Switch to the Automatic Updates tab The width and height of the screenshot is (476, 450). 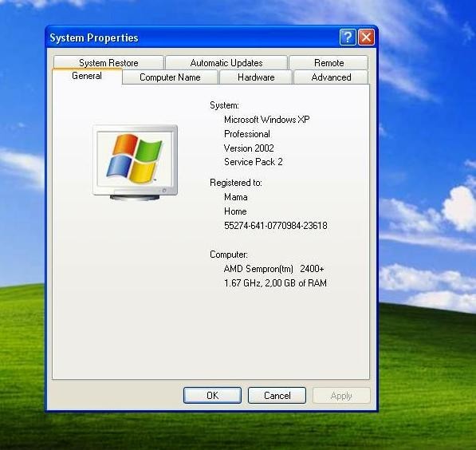pos(226,62)
